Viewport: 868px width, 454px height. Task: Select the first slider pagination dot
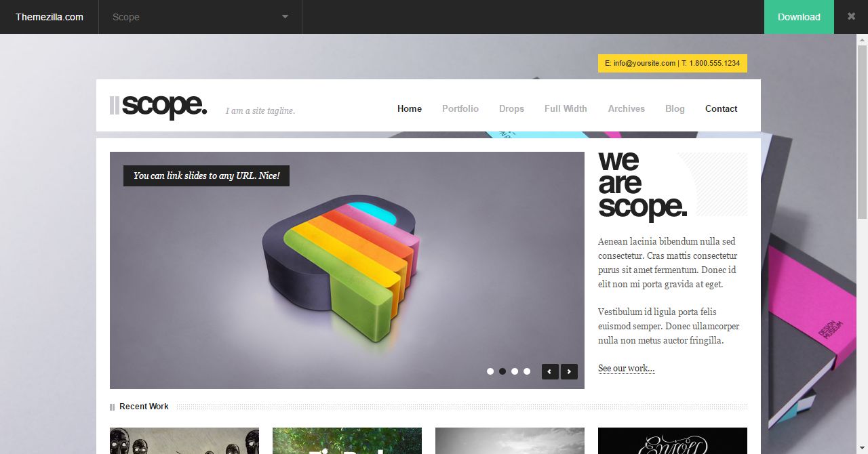coord(490,371)
